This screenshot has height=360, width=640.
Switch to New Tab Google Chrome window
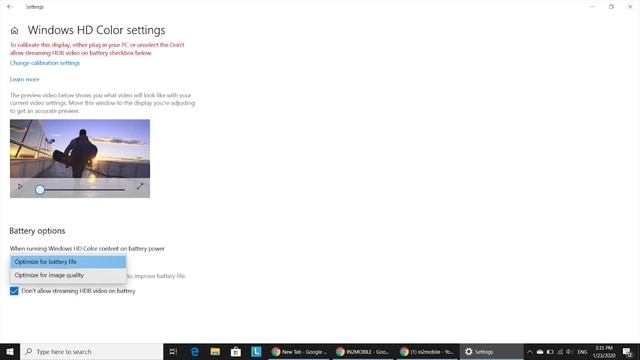pos(300,351)
